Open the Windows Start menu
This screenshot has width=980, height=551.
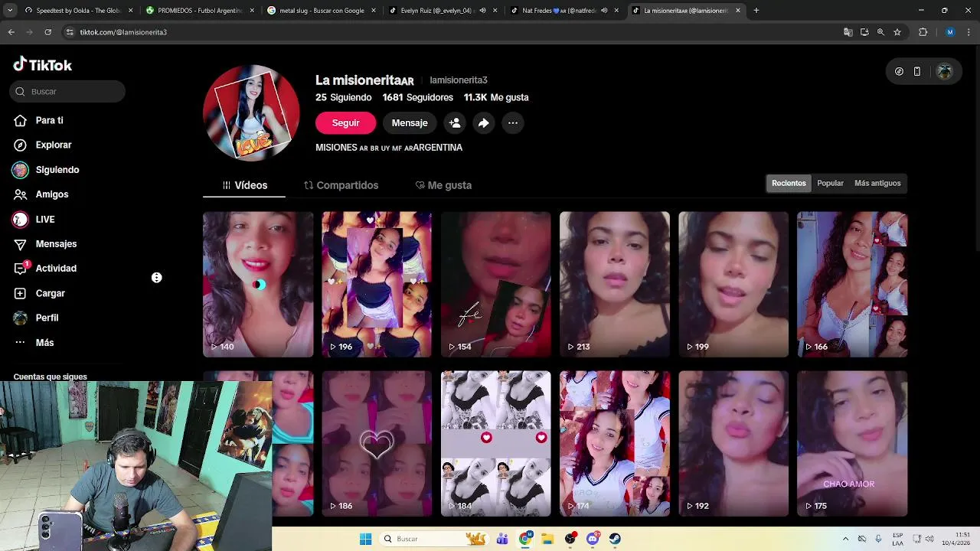(x=365, y=539)
